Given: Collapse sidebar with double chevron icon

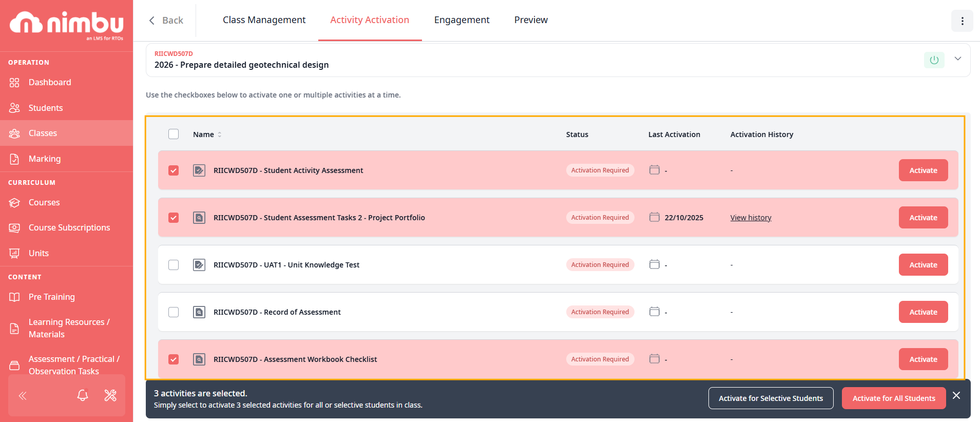Looking at the screenshot, I should click(x=23, y=395).
